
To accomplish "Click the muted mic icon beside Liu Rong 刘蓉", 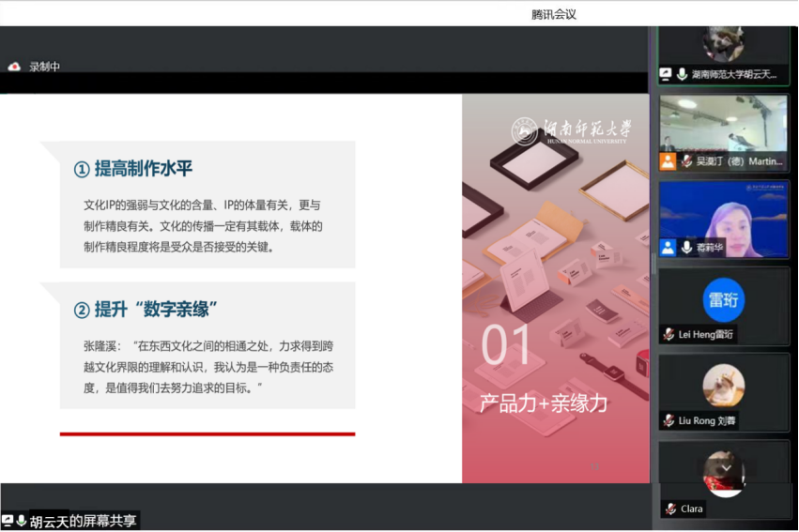I will (x=669, y=420).
